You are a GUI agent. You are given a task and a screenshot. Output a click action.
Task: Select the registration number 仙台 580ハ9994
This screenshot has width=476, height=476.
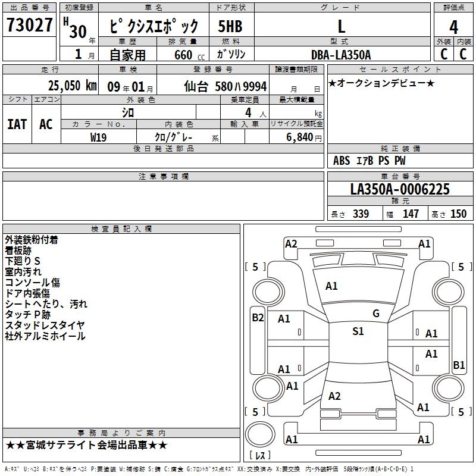point(226,86)
